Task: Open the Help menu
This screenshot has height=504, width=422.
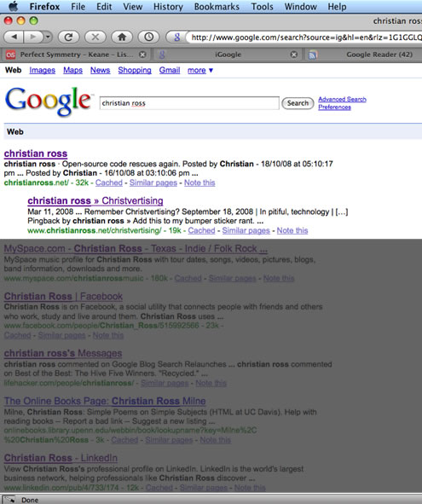Action: point(337,7)
